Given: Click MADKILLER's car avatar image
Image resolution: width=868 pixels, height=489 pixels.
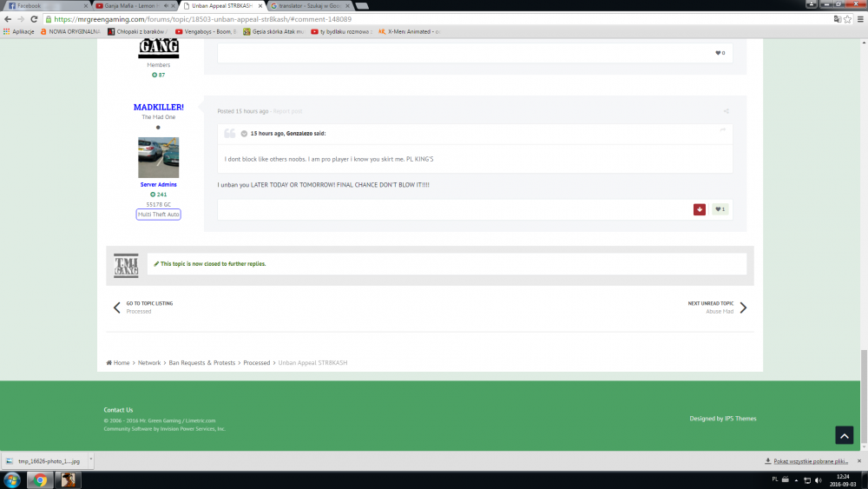Looking at the screenshot, I should pyautogui.click(x=158, y=157).
